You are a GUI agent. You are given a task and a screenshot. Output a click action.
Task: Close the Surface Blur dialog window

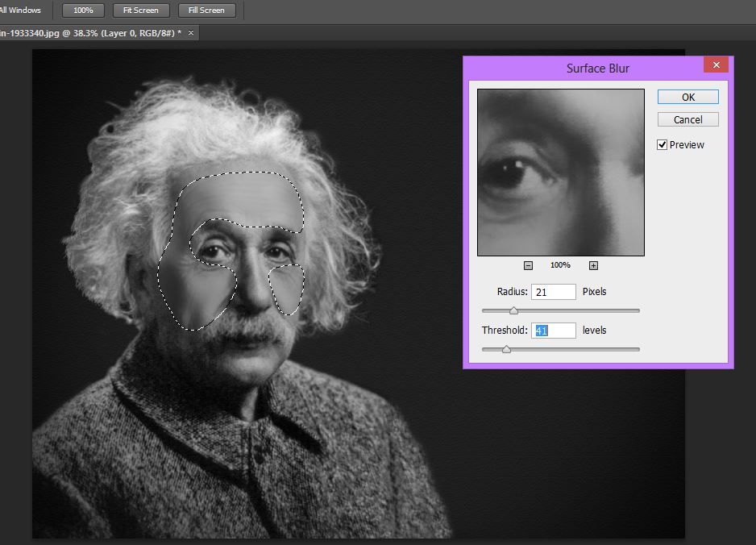pos(715,66)
